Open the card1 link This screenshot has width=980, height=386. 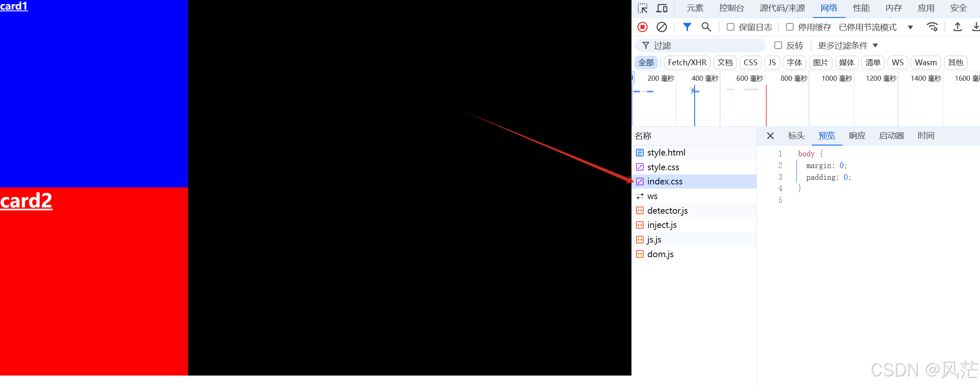point(14,6)
